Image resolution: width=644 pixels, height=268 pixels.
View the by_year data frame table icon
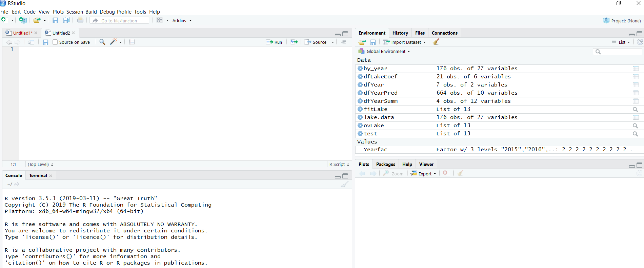[636, 69]
